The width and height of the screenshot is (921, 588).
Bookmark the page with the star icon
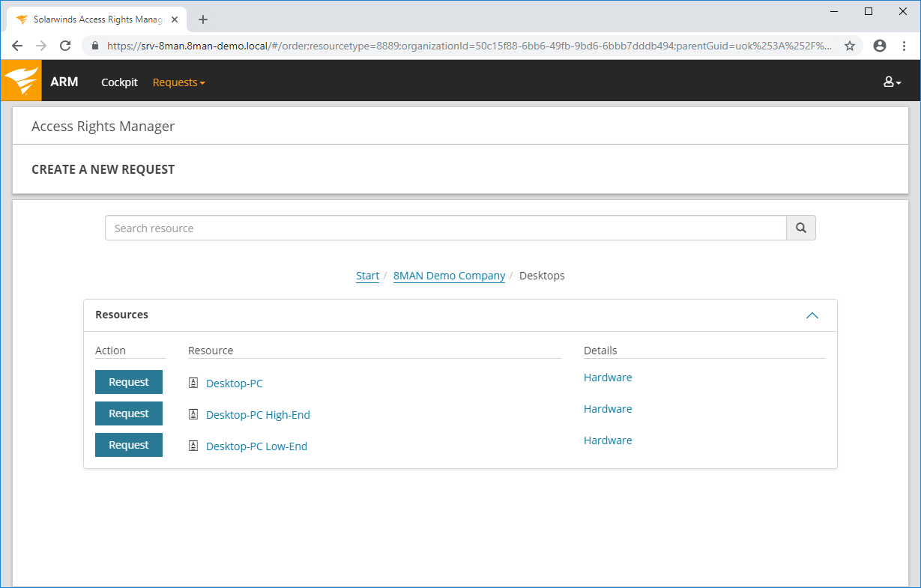(849, 46)
